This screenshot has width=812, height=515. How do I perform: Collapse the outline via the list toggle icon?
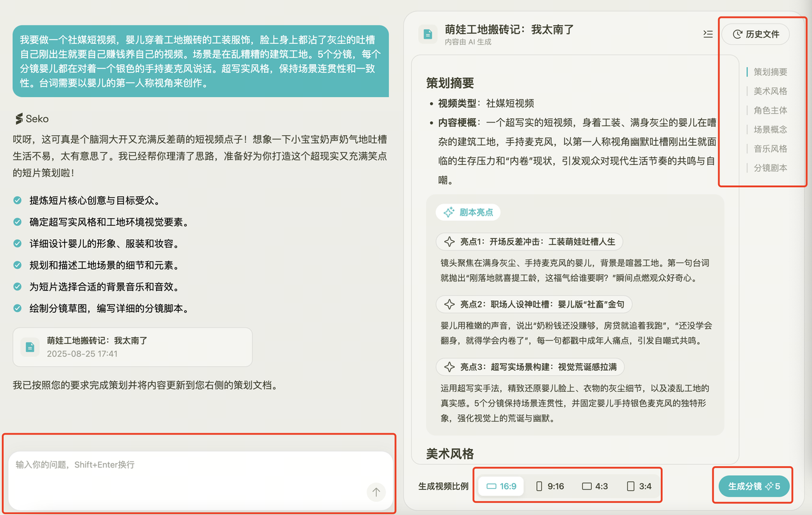click(x=708, y=34)
